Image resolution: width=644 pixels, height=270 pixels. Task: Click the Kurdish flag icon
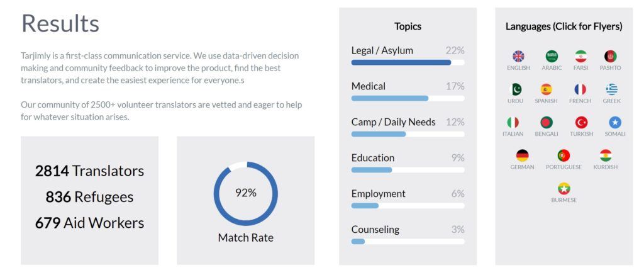606,155
